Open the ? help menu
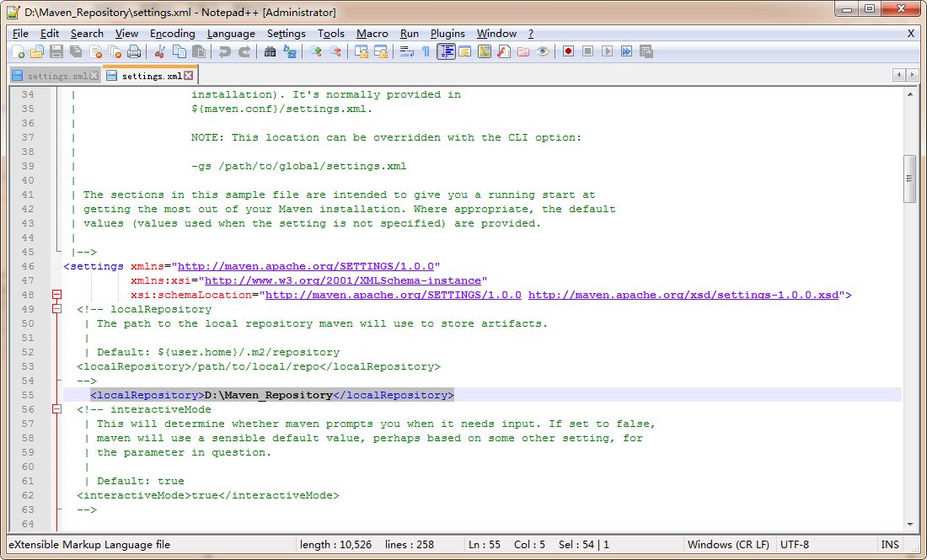This screenshot has width=927, height=560. 530,34
